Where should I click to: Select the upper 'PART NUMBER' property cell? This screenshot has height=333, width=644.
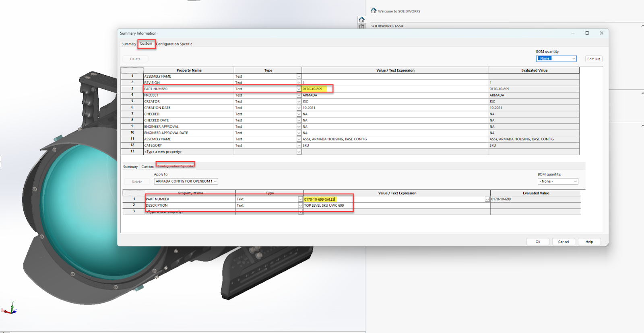(x=189, y=89)
